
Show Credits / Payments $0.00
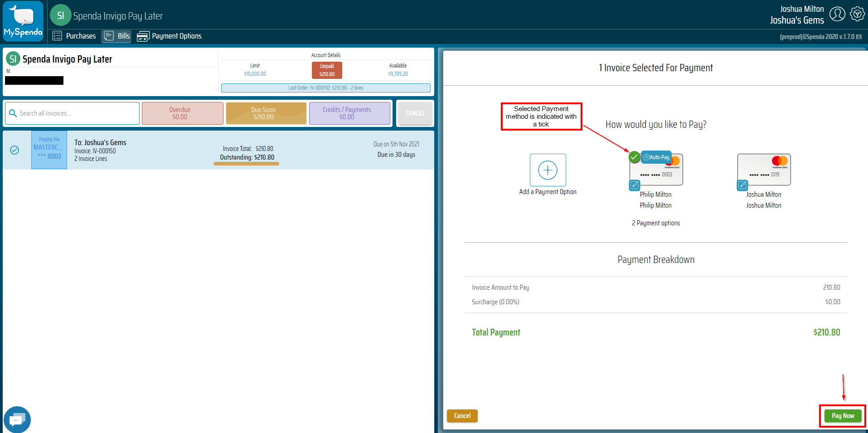point(349,113)
